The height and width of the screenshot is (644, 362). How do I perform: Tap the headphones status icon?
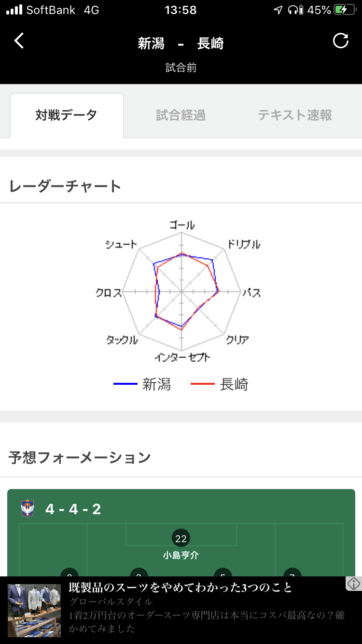point(294,10)
